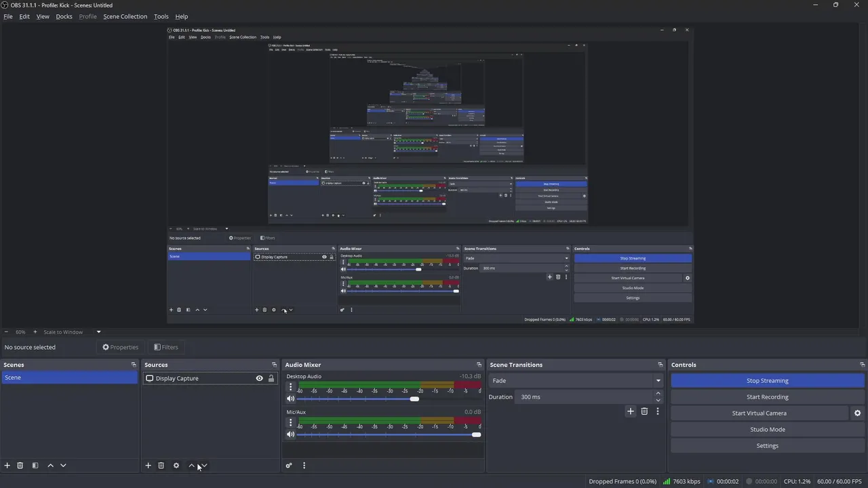The width and height of the screenshot is (868, 488).
Task: Undock the Scenes panel
Action: (x=134, y=365)
